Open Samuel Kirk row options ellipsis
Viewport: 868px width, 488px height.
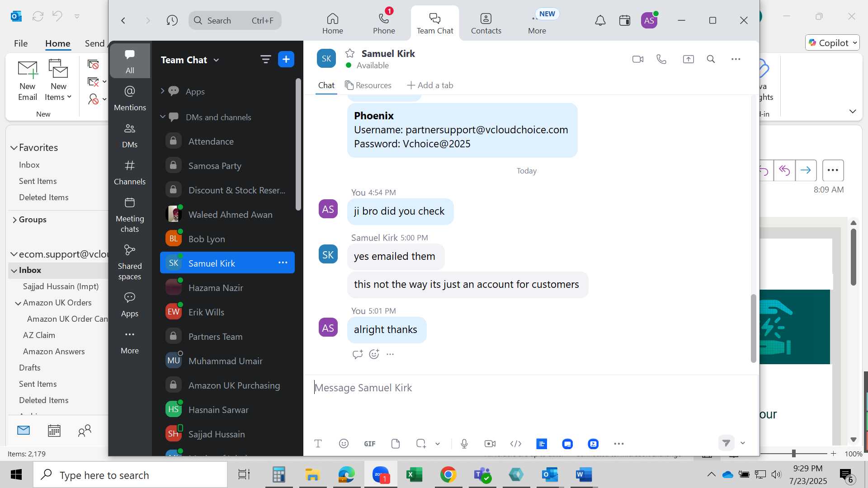coord(283,263)
